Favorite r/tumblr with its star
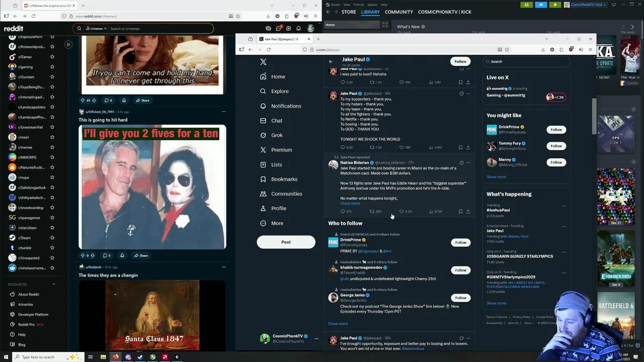 52,248
